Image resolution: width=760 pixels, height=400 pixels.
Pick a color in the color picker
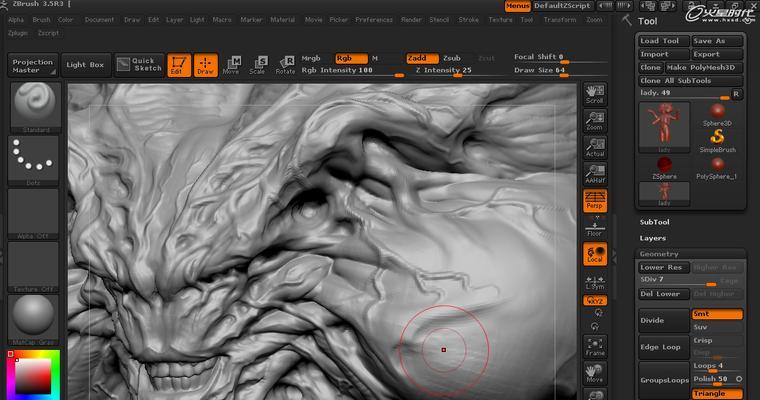33,375
